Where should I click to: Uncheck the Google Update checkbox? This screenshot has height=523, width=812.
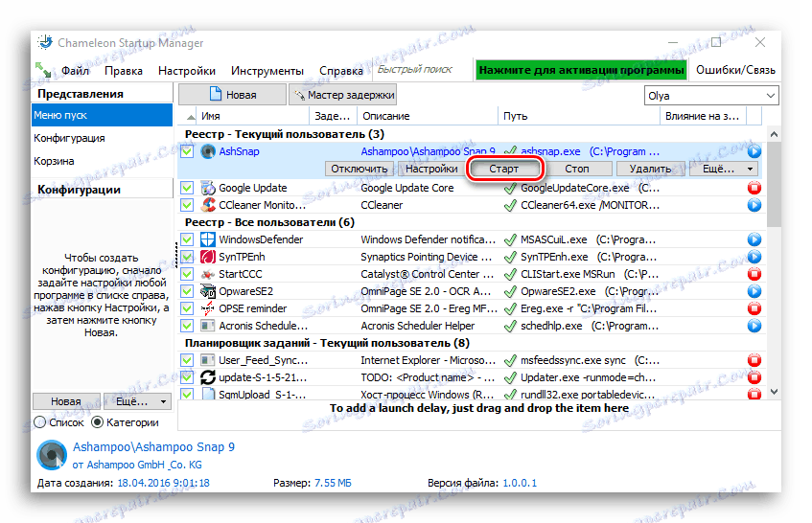[187, 188]
